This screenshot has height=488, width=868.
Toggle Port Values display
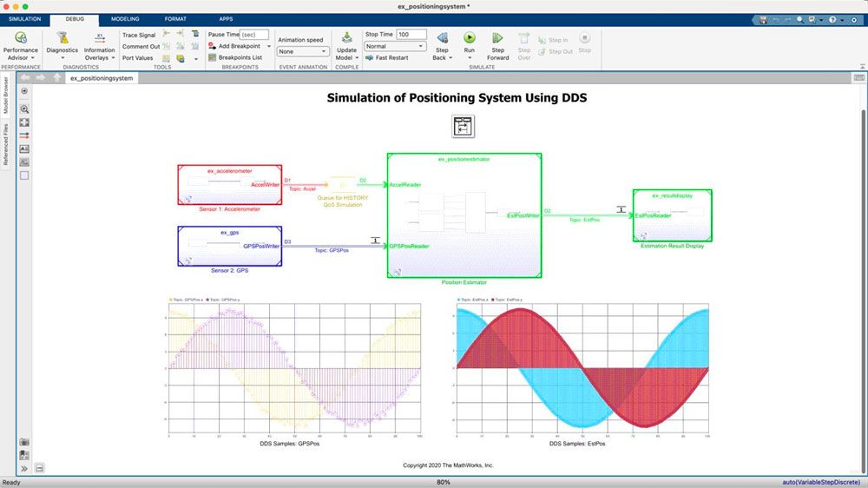click(137, 58)
